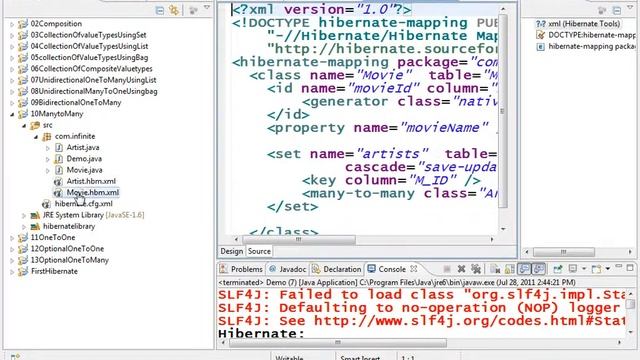
Task: Open Artist.hbm.xml mapping file
Action: pos(91,181)
